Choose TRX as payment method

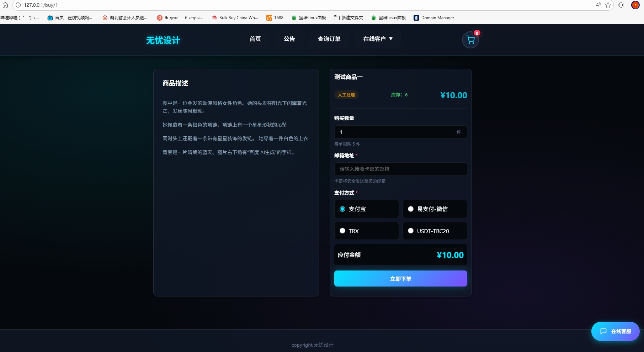(x=366, y=231)
